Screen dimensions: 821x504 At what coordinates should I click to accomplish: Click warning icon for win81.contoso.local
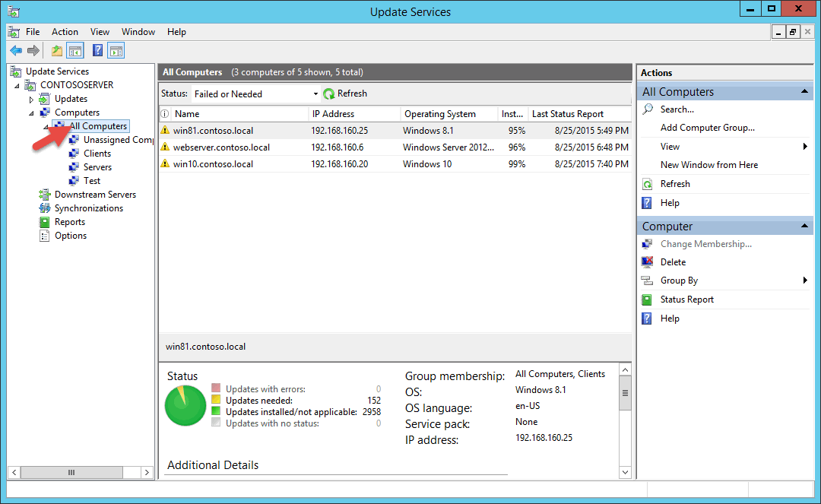tap(165, 130)
